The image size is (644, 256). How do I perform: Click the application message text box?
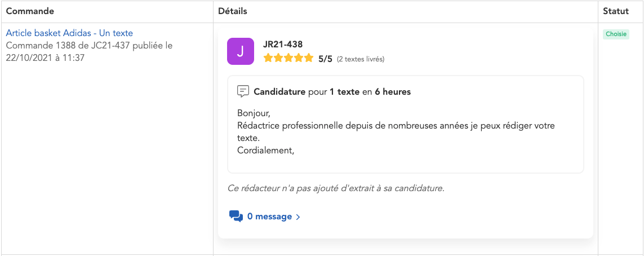click(405, 124)
